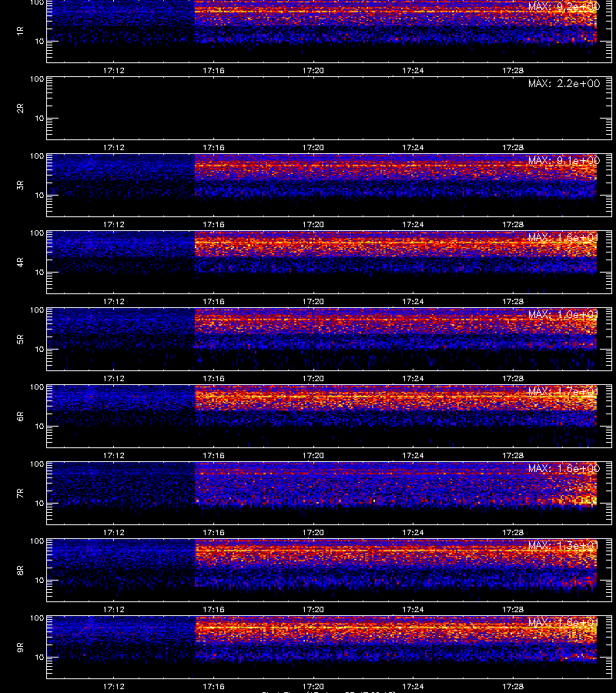616x693 pixels.
Task: Click inside the 3R spectrogram plot
Action: [329, 185]
